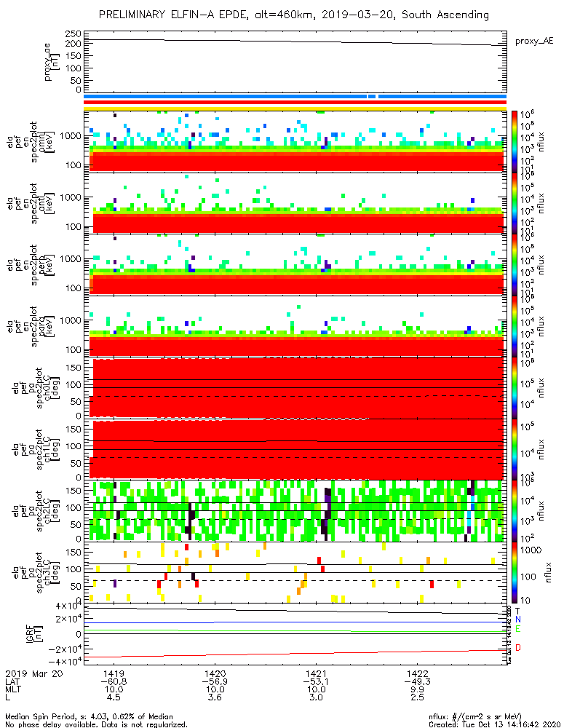Click the MLT row label at bottom left
This screenshot has width=564, height=728.
[x=14, y=689]
